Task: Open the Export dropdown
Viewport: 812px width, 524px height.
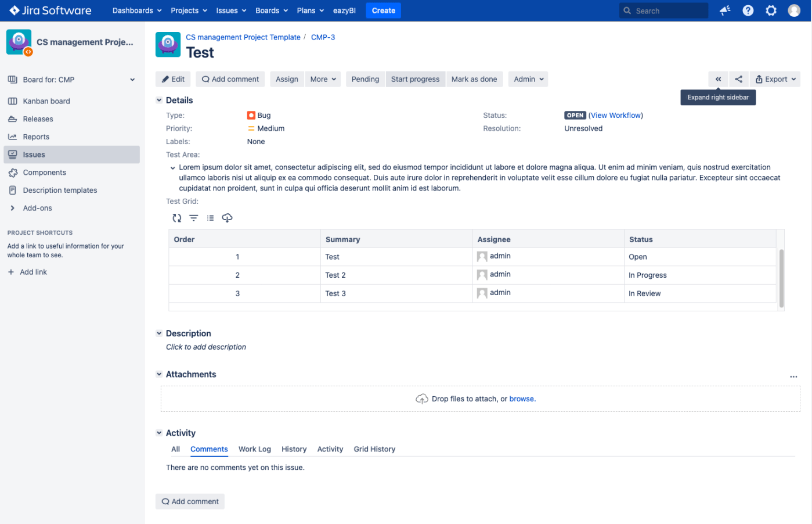Action: [x=775, y=79]
